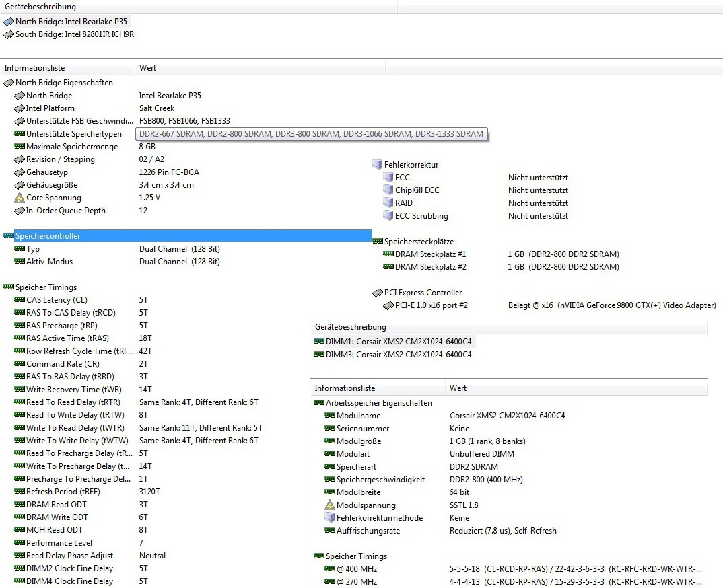
Task: Select the CAS Latency (CL) row
Action: pyautogui.click(x=57, y=300)
